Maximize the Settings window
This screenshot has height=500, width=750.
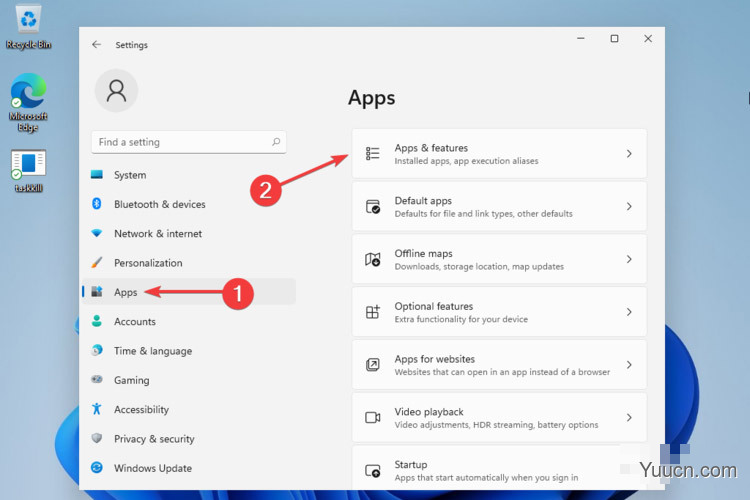(614, 38)
